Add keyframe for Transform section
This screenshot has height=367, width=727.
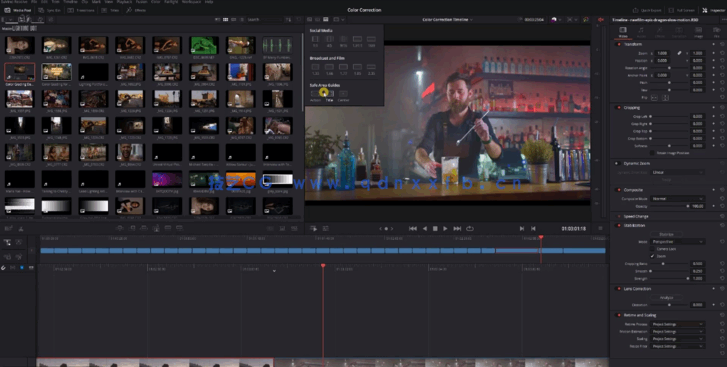tap(714, 44)
